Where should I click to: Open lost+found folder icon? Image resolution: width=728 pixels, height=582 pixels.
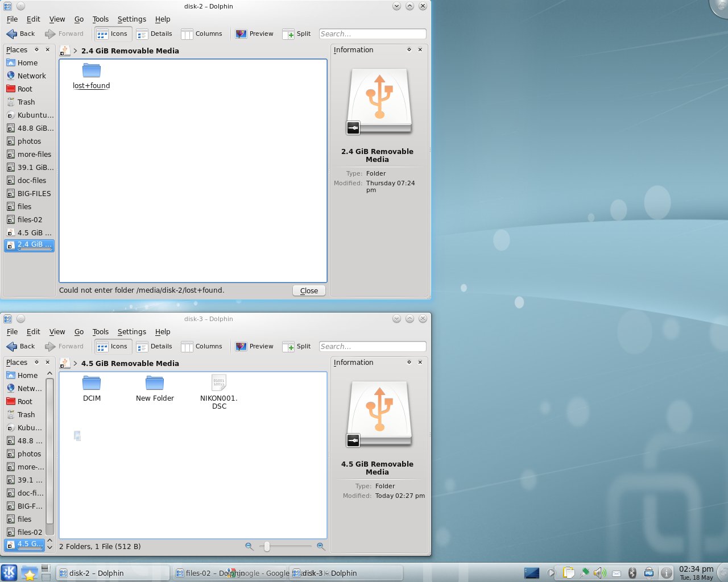91,71
